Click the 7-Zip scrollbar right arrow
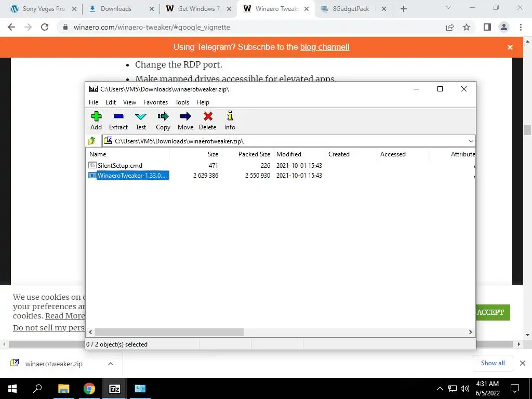This screenshot has height=399, width=532. [471, 332]
